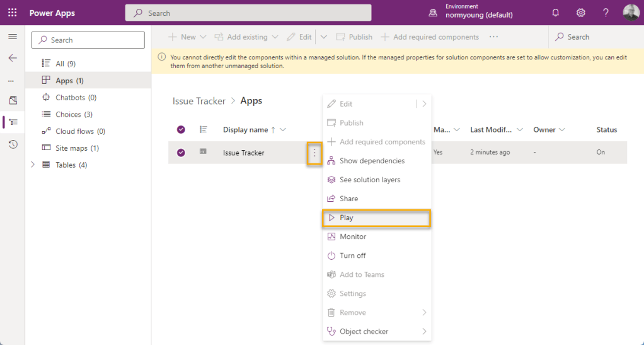Open the New dropdown
This screenshot has width=644, height=345.
(187, 37)
